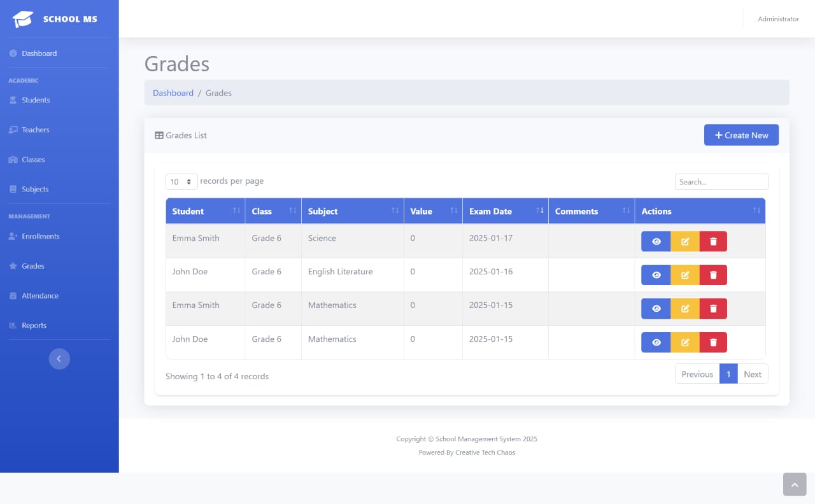Delete Emma Smith's Mathematics grade
Screen dimensions: 815x504
point(713,309)
